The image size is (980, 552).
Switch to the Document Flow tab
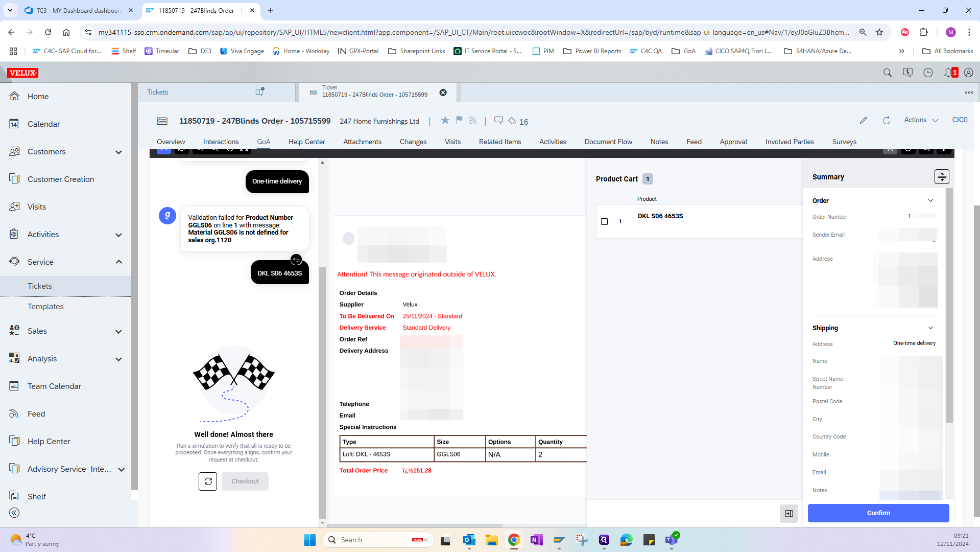[608, 142]
